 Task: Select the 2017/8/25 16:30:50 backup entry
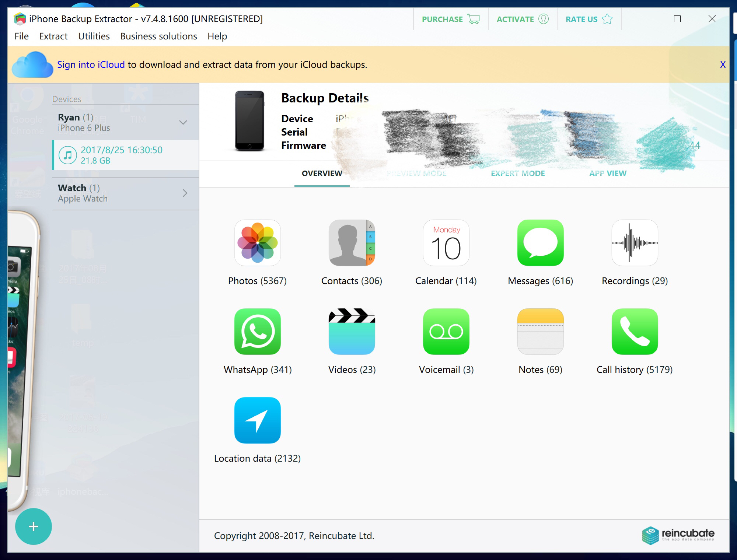tap(122, 155)
